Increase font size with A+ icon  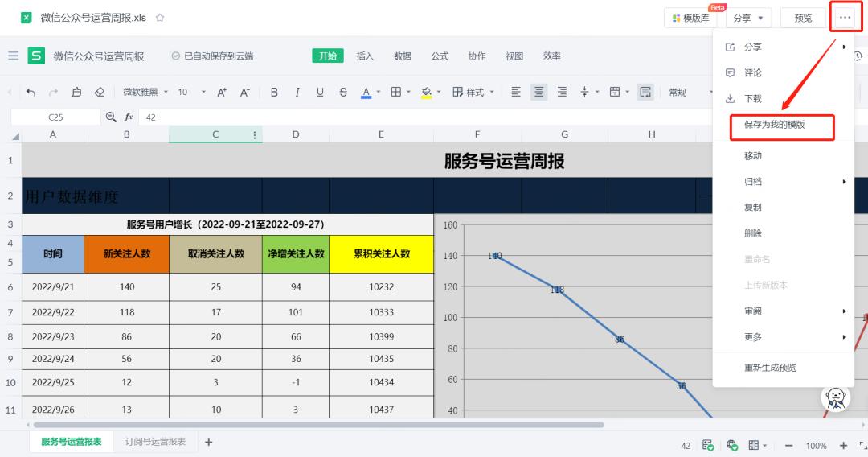[x=222, y=92]
